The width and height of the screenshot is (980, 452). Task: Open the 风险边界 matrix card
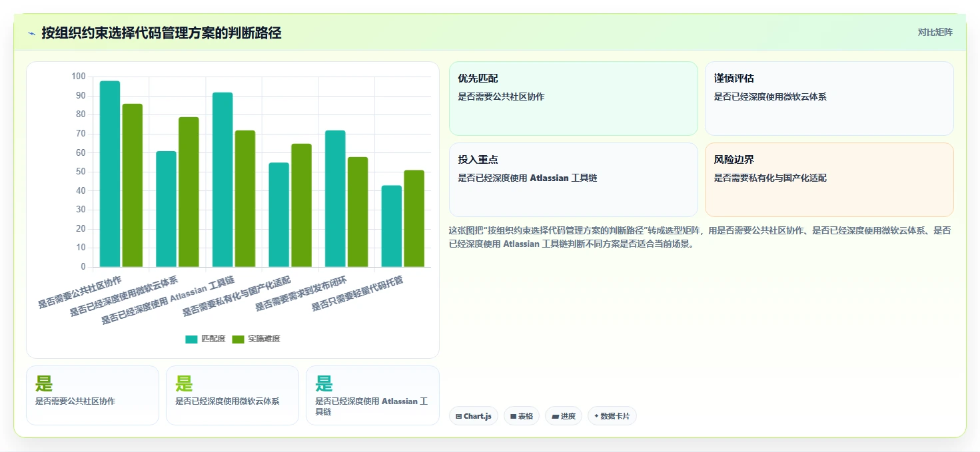point(829,180)
